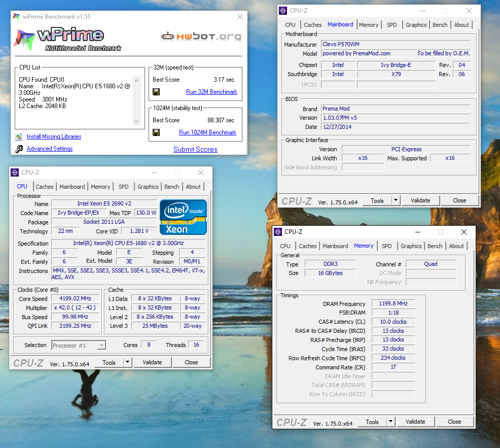Click memory Size value 16 GBytes
The height and width of the screenshot is (448, 500).
coord(330,273)
